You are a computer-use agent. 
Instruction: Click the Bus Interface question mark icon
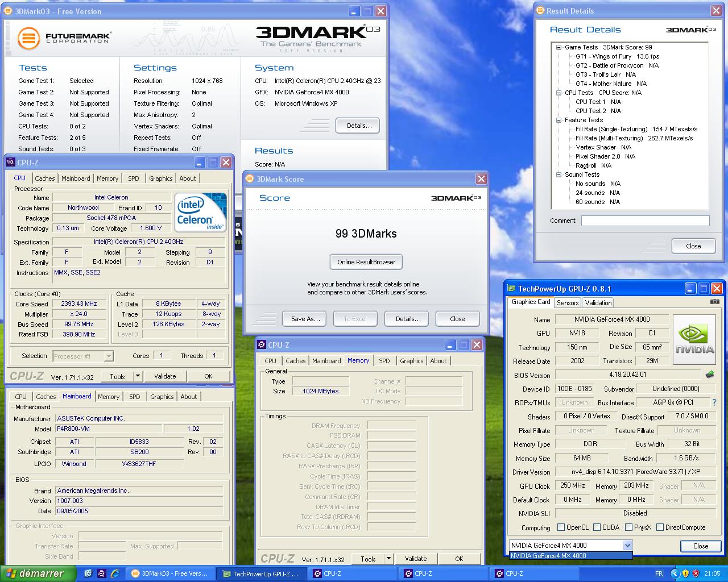point(714,402)
